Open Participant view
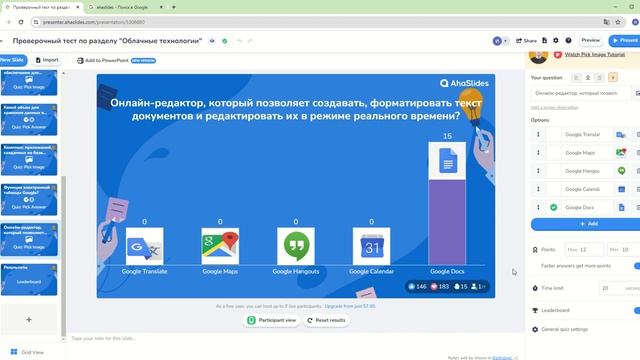Screen dimensions: 640x360 (x=271, y=320)
